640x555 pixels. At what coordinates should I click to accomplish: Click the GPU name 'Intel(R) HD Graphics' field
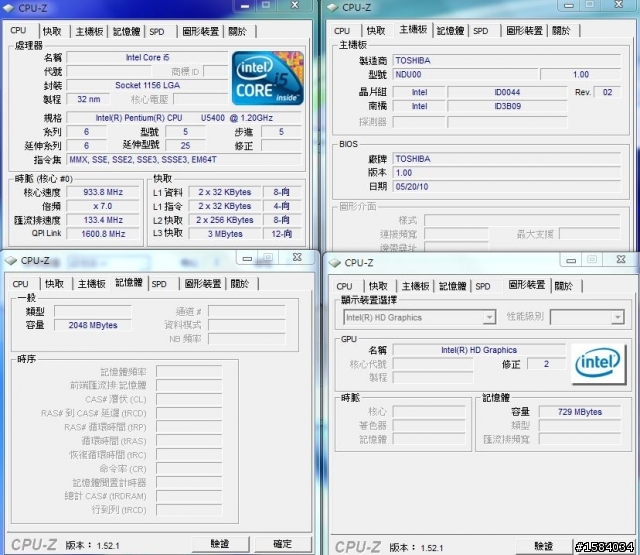[479, 350]
